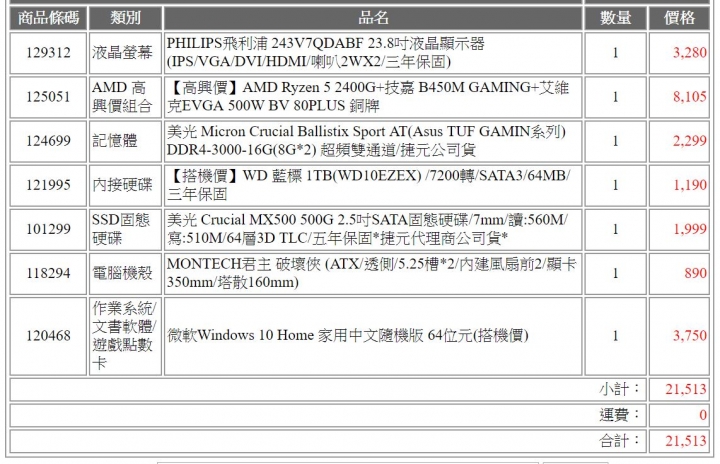
Task: Select product code 129312
Action: point(48,53)
